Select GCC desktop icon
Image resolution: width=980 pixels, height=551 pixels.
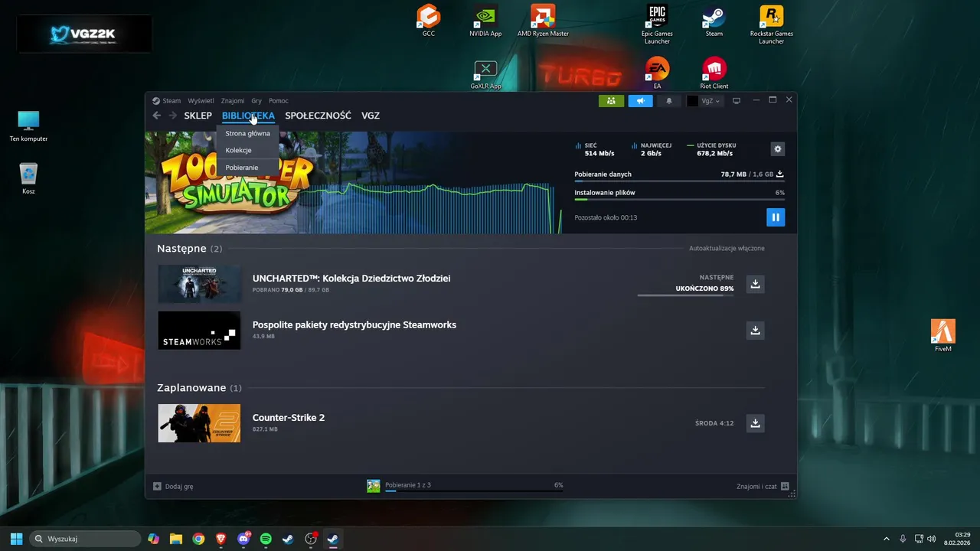429,21
